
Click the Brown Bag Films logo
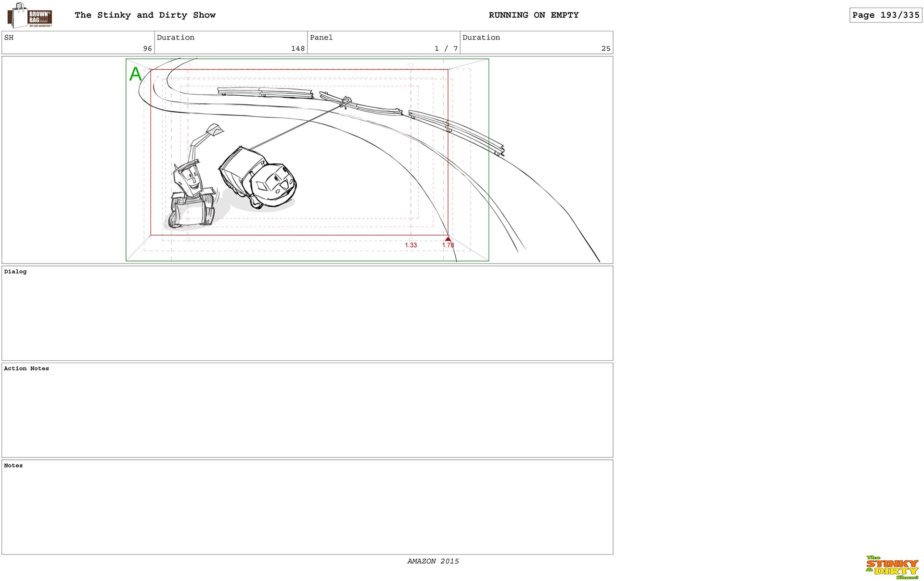pos(30,15)
